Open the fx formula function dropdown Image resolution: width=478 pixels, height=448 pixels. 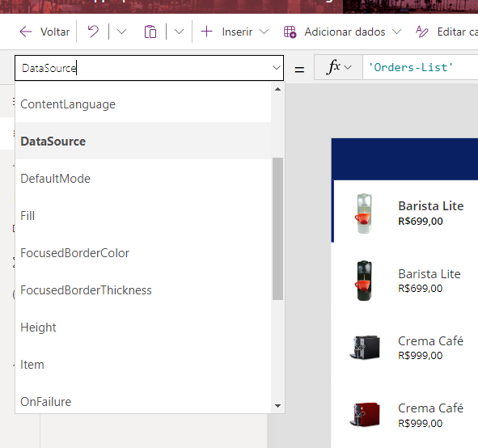click(338, 67)
